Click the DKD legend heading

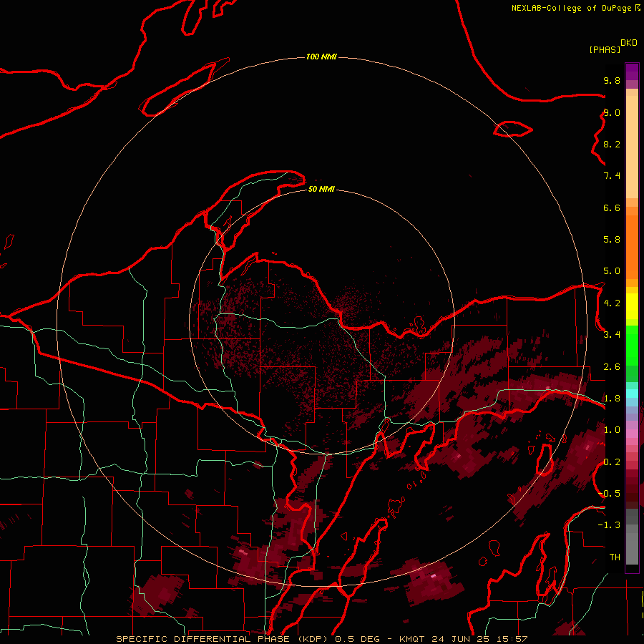[x=629, y=43]
